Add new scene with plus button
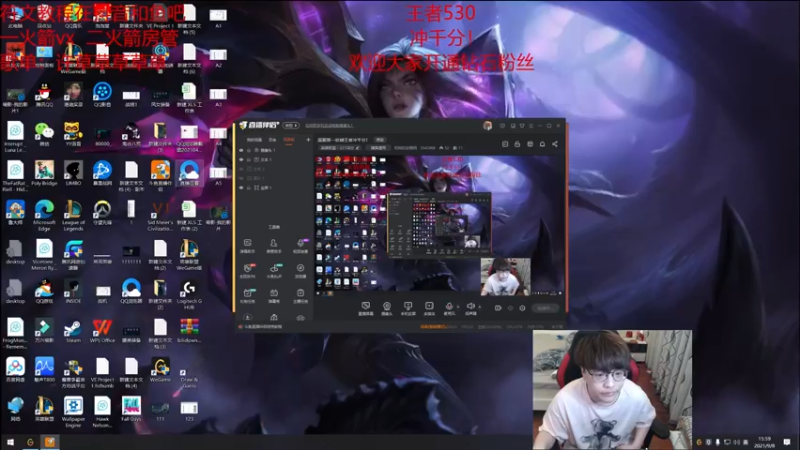This screenshot has width=800, height=450. click(308, 140)
